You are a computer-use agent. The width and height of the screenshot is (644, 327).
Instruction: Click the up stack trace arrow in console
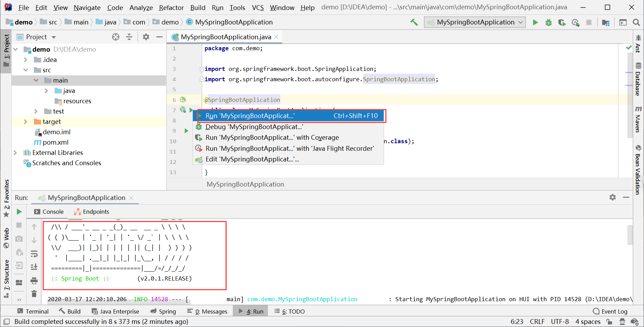(x=34, y=227)
